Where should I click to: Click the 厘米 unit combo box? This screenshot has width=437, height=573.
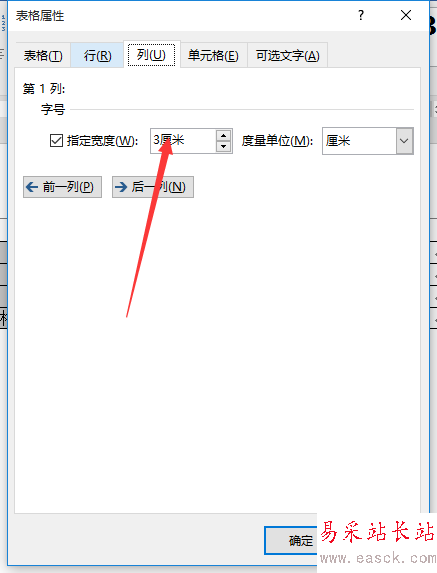click(368, 141)
